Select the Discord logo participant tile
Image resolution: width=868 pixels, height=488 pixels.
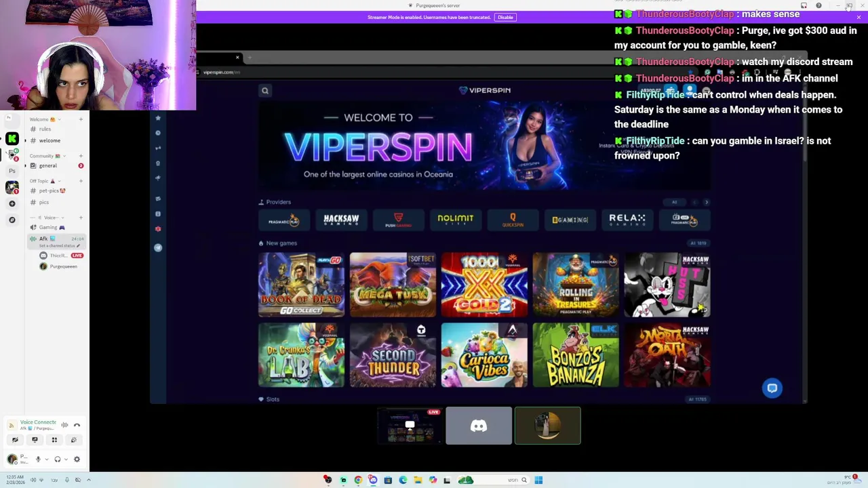click(x=479, y=426)
